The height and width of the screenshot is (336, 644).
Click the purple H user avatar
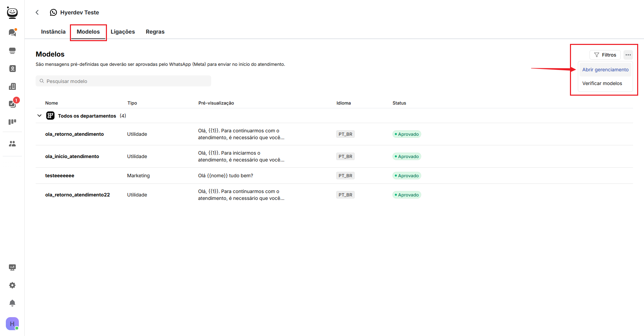coord(12,324)
